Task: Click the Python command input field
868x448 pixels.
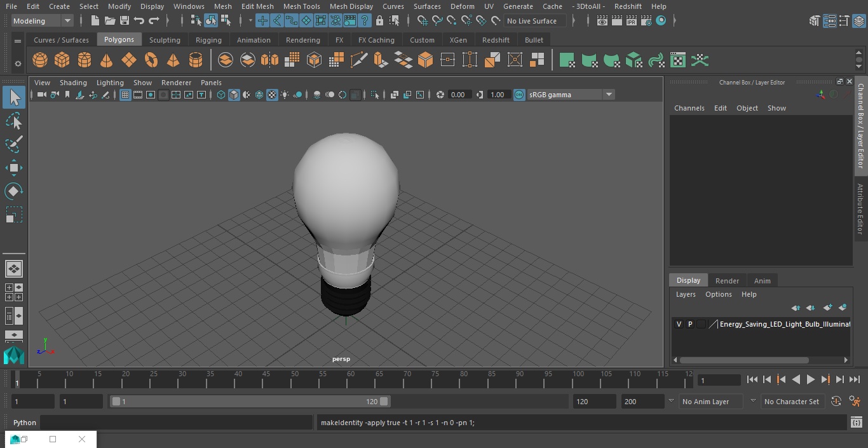Action: pyautogui.click(x=177, y=423)
